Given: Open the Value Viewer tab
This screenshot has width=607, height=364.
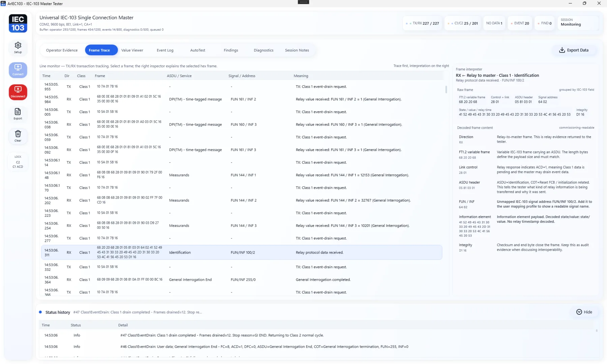Looking at the screenshot, I should coord(132,50).
